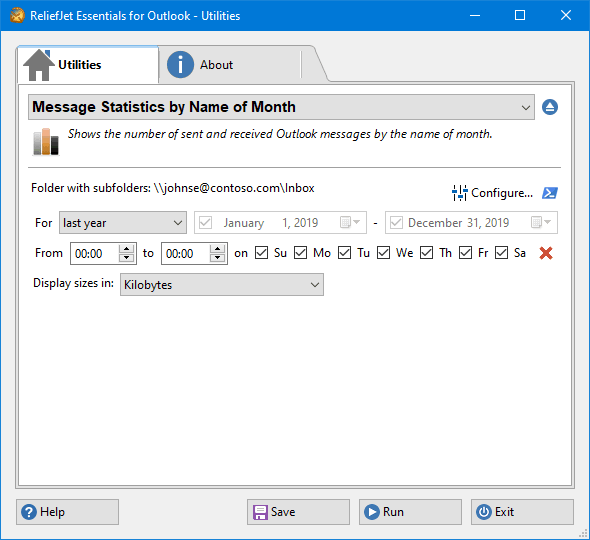The image size is (590, 540).
Task: Open the 'last year' period dropdown
Action: (123, 223)
